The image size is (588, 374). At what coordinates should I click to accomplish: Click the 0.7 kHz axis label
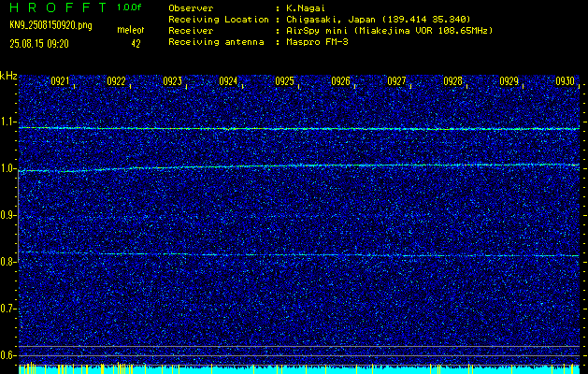point(7,309)
